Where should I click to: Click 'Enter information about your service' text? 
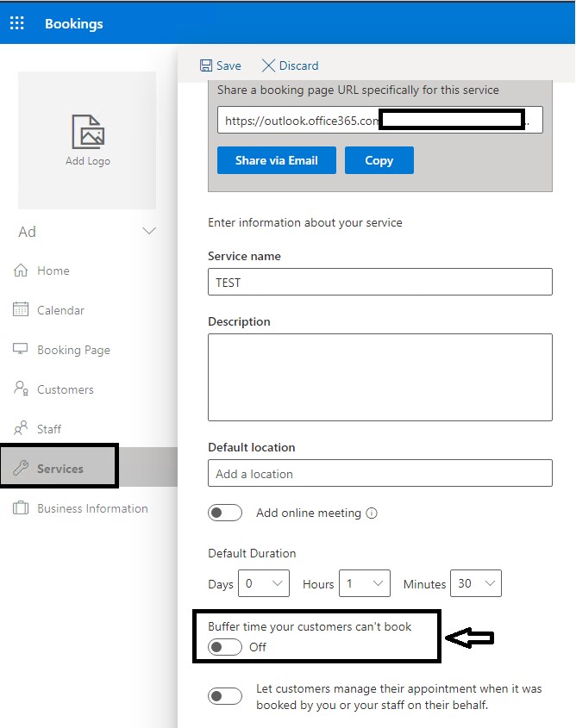click(305, 223)
